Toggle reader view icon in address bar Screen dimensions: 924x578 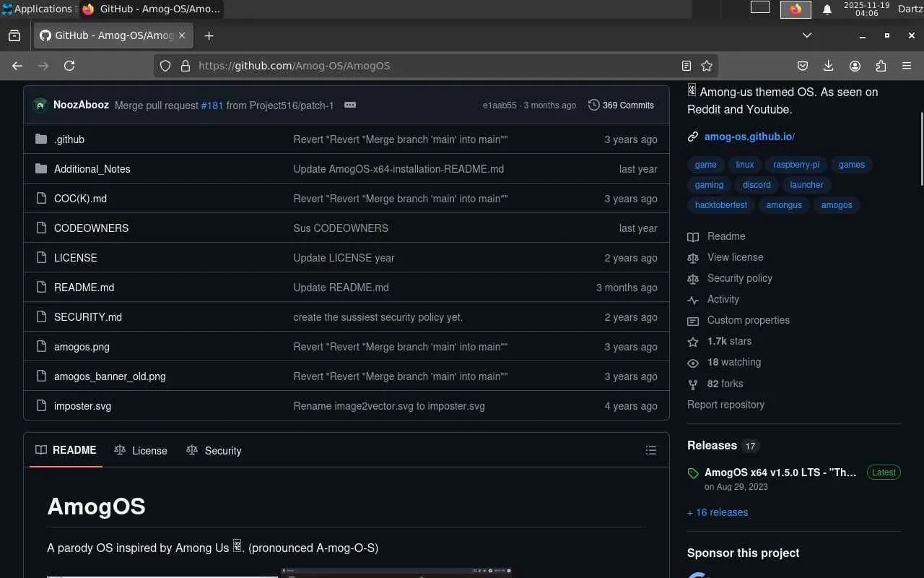[x=687, y=66]
